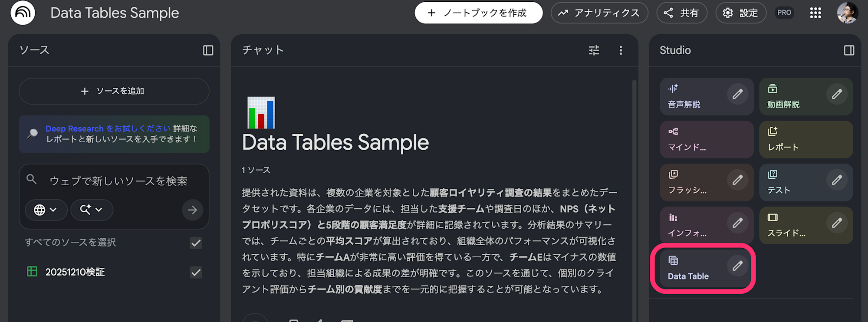The image size is (868, 322).
Task: Expand the web source globe dropdown
Action: coord(46,210)
